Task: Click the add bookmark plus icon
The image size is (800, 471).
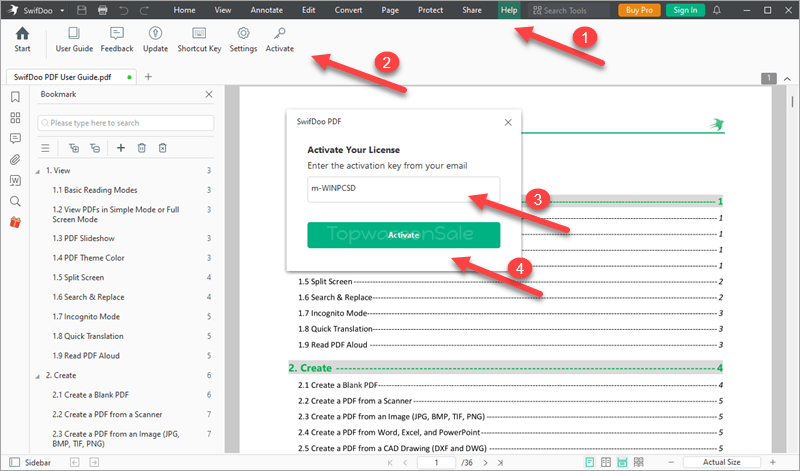Action: click(x=121, y=148)
